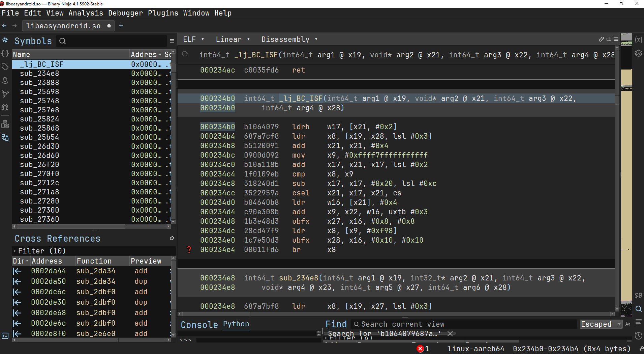Click the link/sync view icon
Image resolution: width=644 pixels, height=354 pixels.
pyautogui.click(x=602, y=39)
